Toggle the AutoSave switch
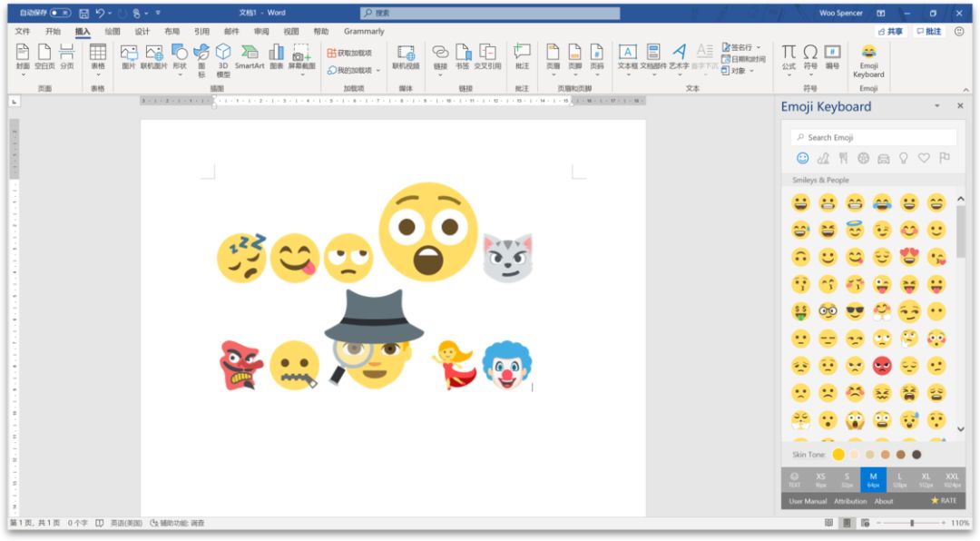The height and width of the screenshot is (541, 980). click(x=60, y=13)
